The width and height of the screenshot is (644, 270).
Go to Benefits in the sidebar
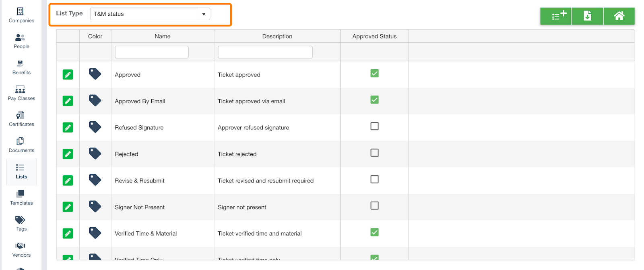[21, 67]
